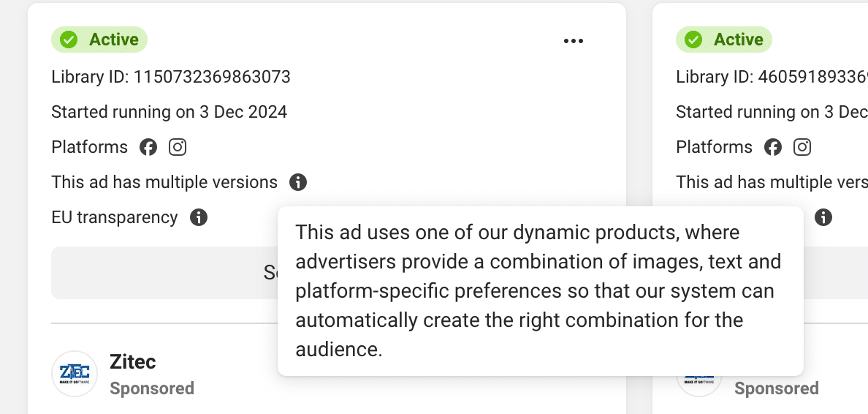Image resolution: width=868 pixels, height=414 pixels.
Task: Click the Library ID 1150732369863073 text
Action: 171,77
